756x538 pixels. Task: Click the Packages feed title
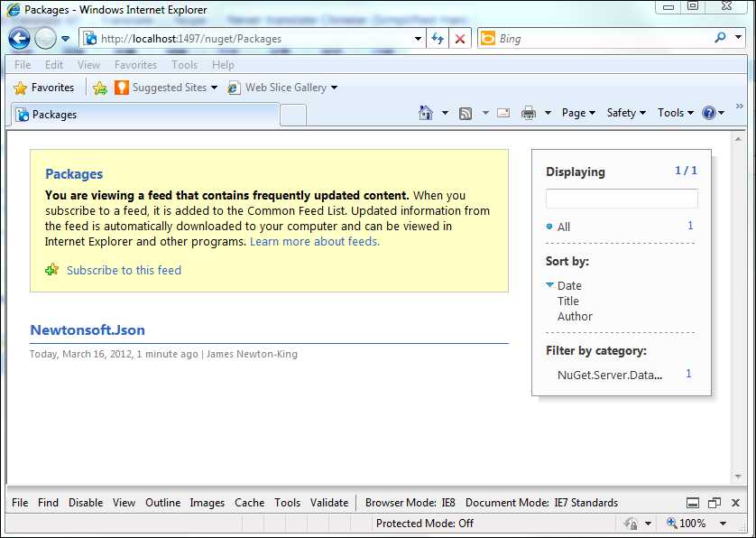pos(74,174)
